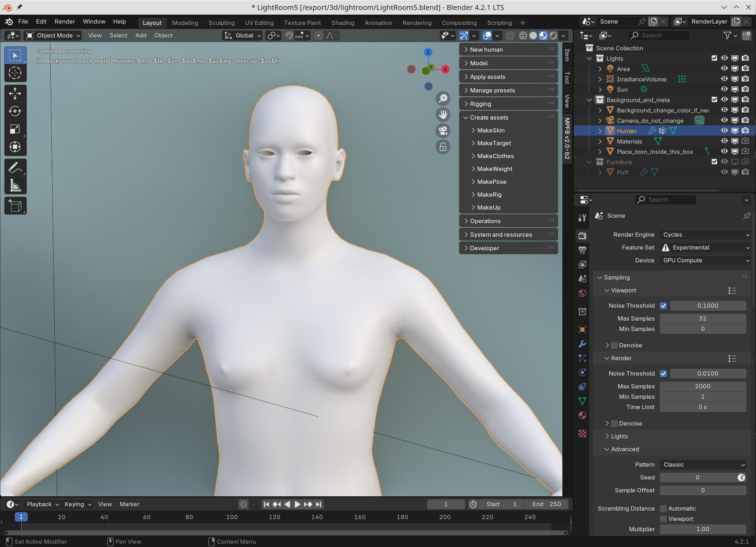Viewport: 756px width, 547px height.
Task: Click the pan view hand icon
Action: click(x=443, y=115)
